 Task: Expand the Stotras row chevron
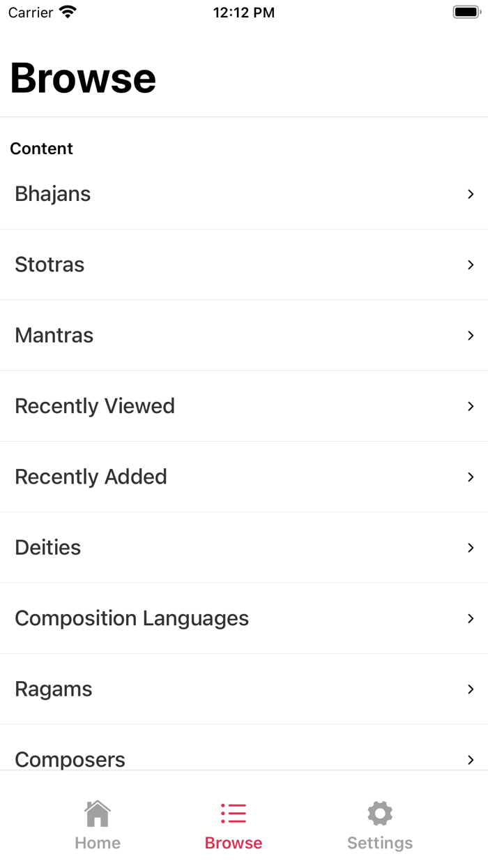coord(471,265)
